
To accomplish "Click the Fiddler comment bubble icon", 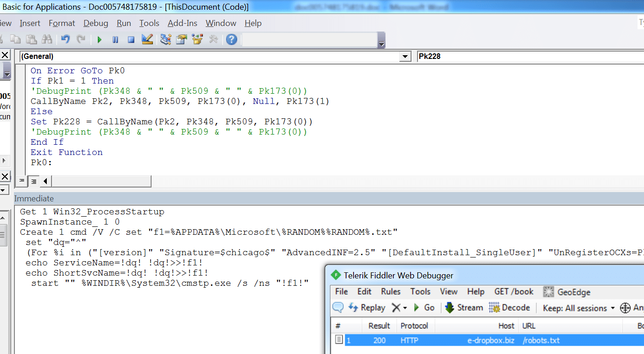I will tap(338, 307).
